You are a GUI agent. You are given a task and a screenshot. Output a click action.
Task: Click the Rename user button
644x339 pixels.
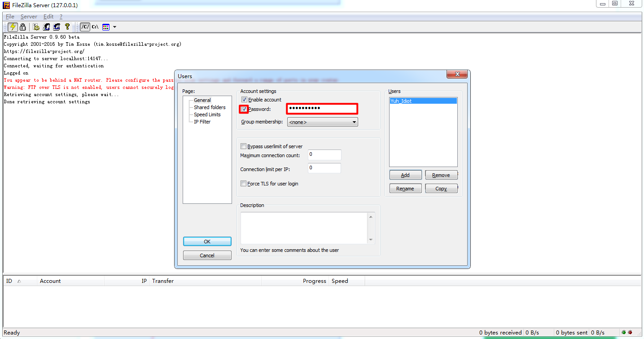405,189
